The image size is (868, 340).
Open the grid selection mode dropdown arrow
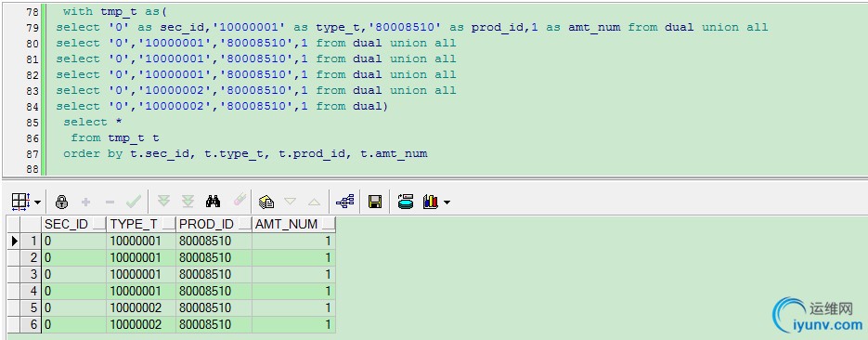click(x=38, y=203)
